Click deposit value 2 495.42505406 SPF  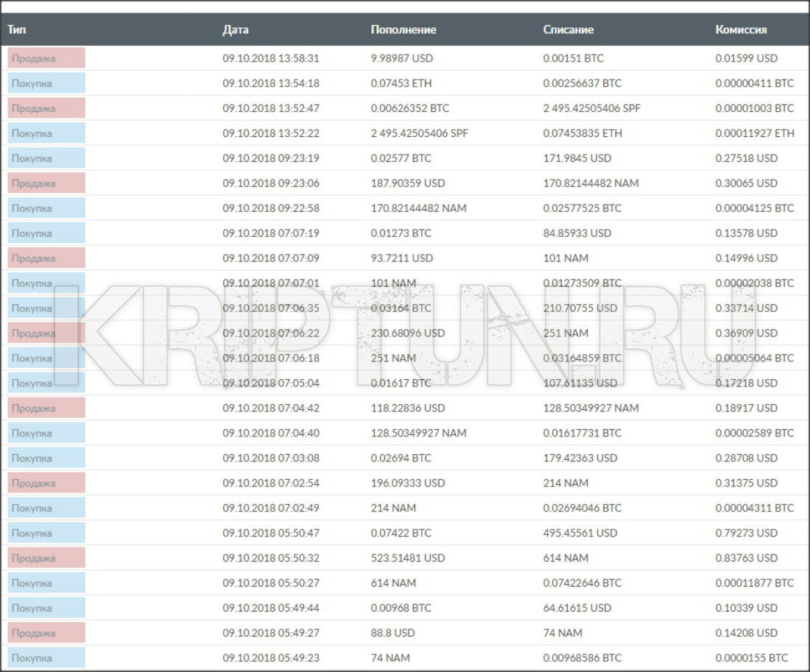pyautogui.click(x=420, y=133)
